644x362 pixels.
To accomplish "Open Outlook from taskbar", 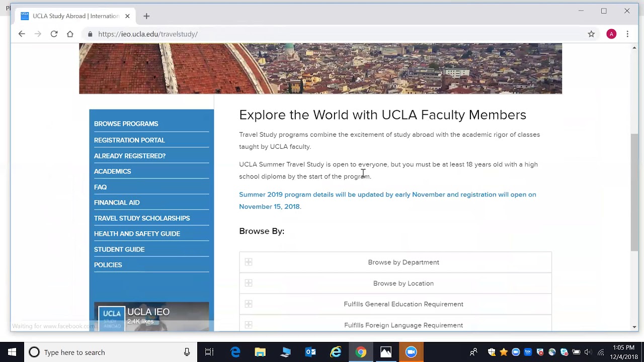I will [x=310, y=352].
